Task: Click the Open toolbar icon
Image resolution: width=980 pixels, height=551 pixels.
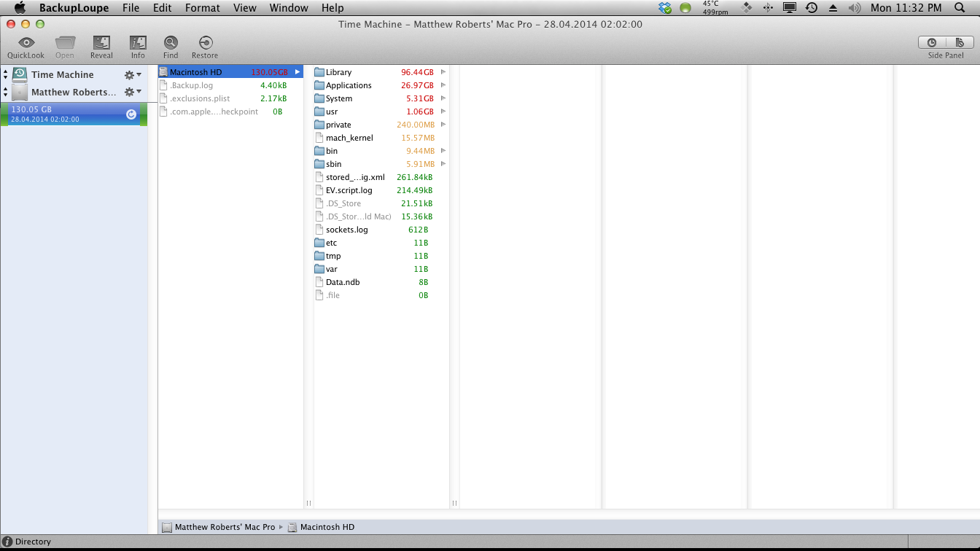Action: (x=65, y=43)
